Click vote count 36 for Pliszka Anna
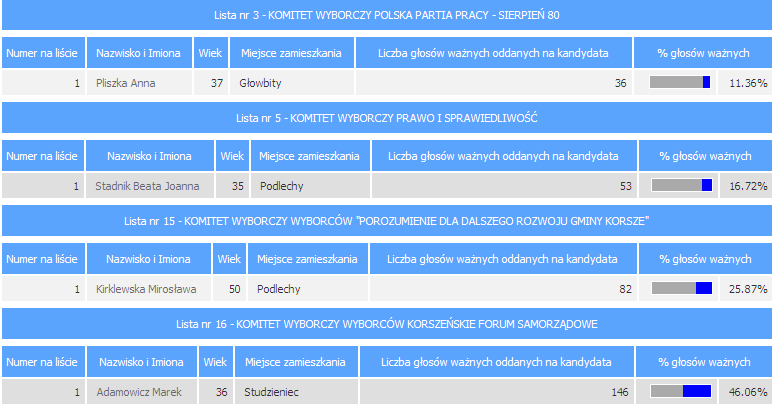772x405 pixels. pyautogui.click(x=620, y=83)
